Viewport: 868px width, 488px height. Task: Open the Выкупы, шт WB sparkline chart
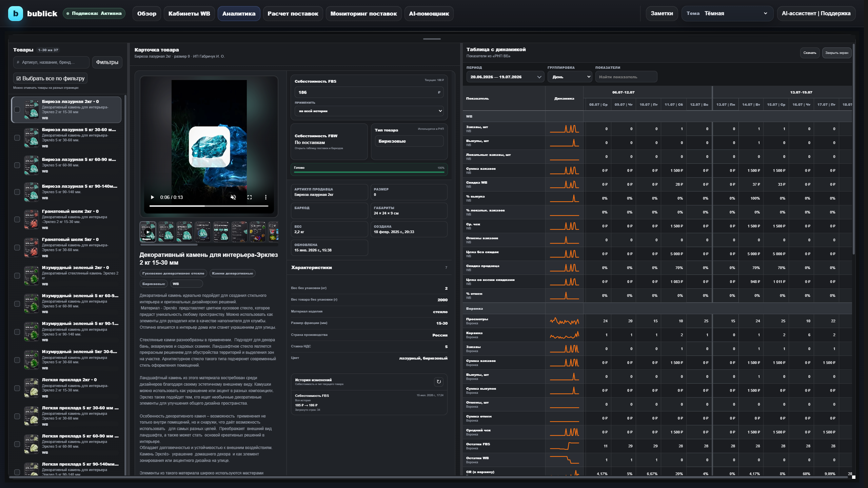tap(564, 143)
